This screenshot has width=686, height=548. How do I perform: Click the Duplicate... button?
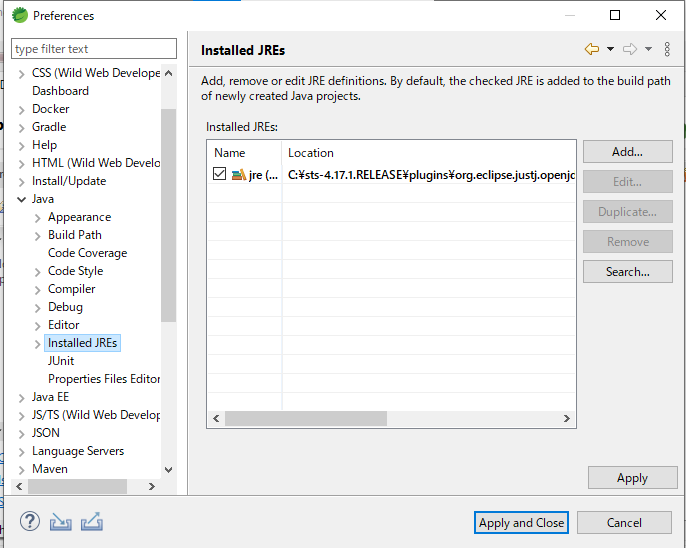click(x=627, y=212)
